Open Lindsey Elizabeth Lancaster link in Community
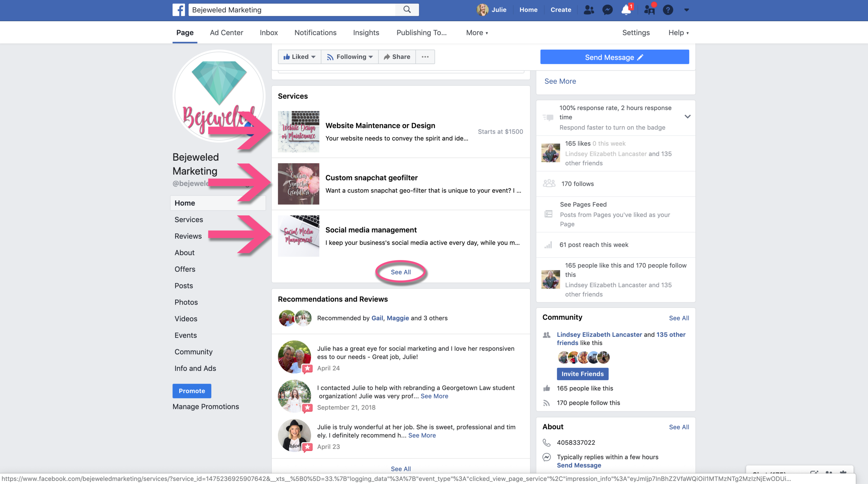The width and height of the screenshot is (868, 484). point(599,335)
